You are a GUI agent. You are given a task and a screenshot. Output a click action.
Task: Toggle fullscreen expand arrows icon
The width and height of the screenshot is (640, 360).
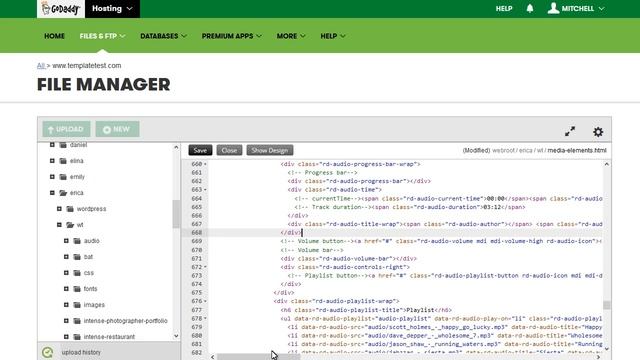(570, 131)
